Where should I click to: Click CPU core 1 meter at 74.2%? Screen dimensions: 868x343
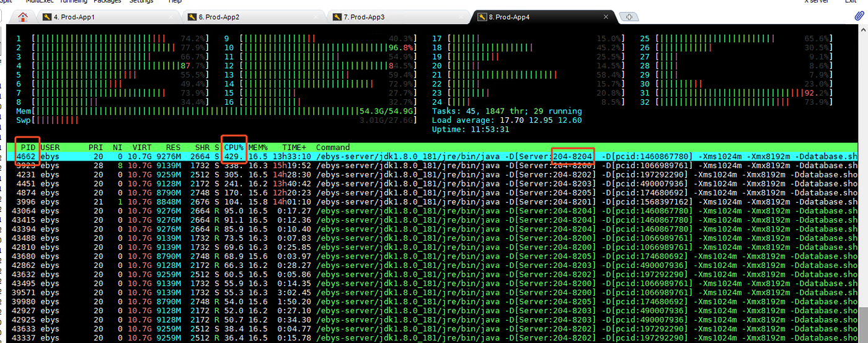tap(113, 38)
